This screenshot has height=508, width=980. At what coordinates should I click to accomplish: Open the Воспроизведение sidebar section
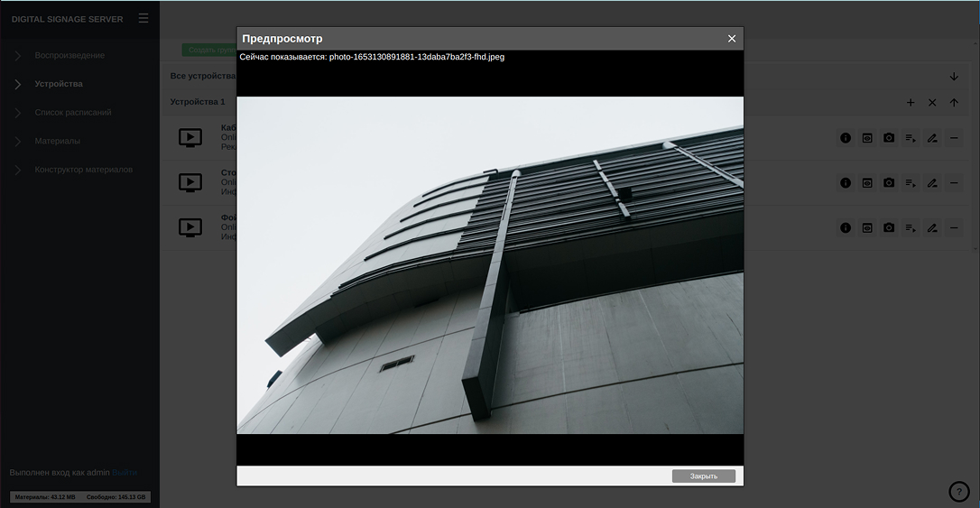tap(69, 55)
